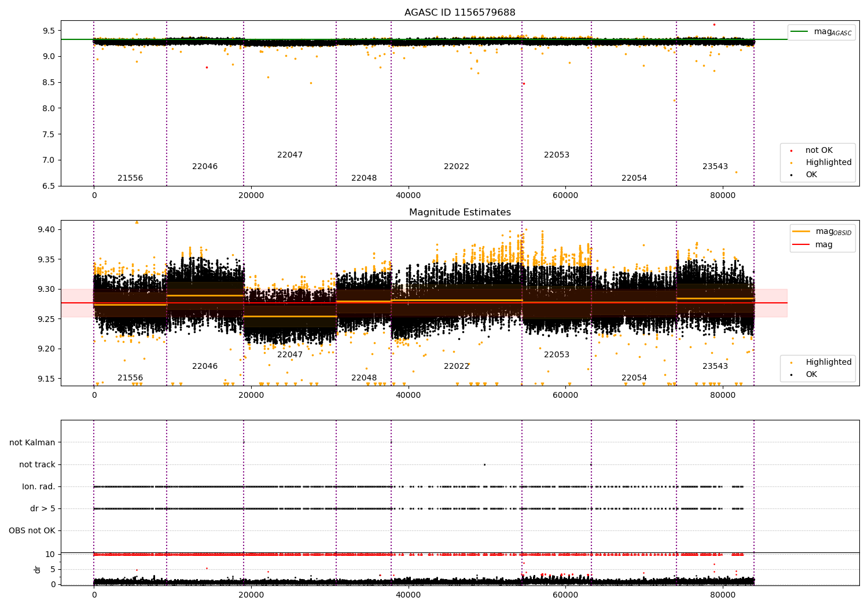Click the 8.0 y-axis tick label
The width and height of the screenshot is (868, 608).
49,108
